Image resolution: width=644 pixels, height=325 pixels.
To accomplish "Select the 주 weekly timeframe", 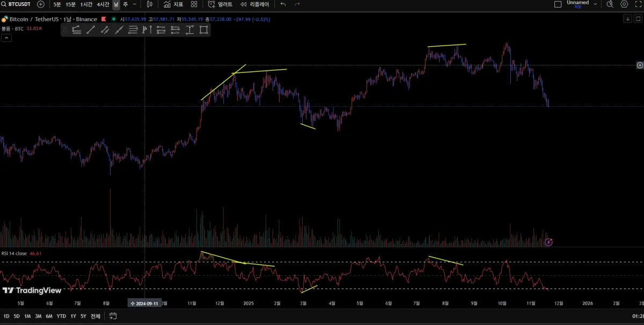I will tap(126, 4).
